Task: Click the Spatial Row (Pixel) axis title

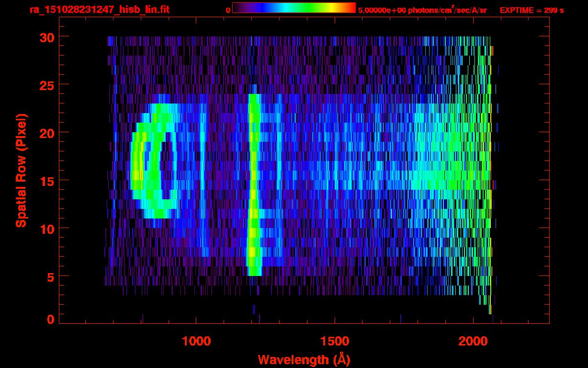Action: click(21, 170)
